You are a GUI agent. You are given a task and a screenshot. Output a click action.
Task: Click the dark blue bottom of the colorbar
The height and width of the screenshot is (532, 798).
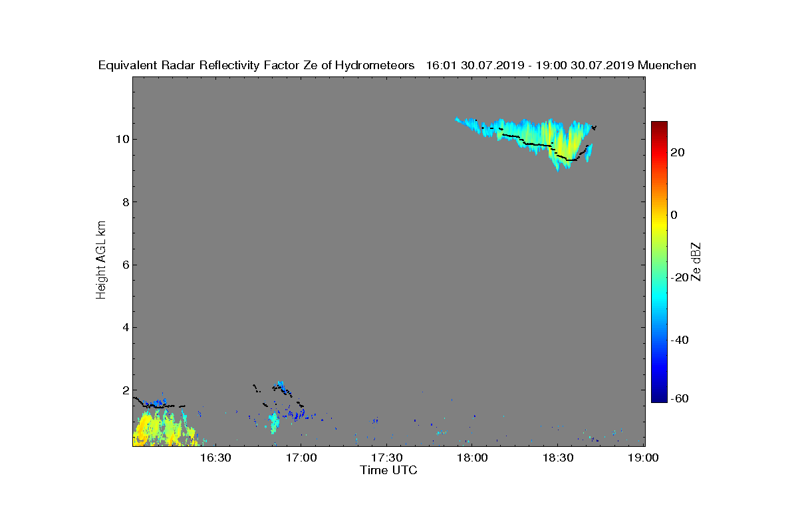coord(659,397)
